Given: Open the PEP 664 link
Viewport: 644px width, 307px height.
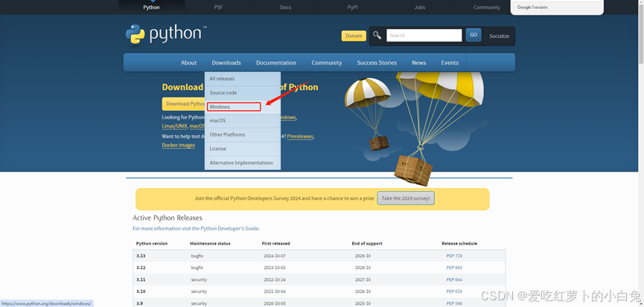Looking at the screenshot, I should click(454, 279).
